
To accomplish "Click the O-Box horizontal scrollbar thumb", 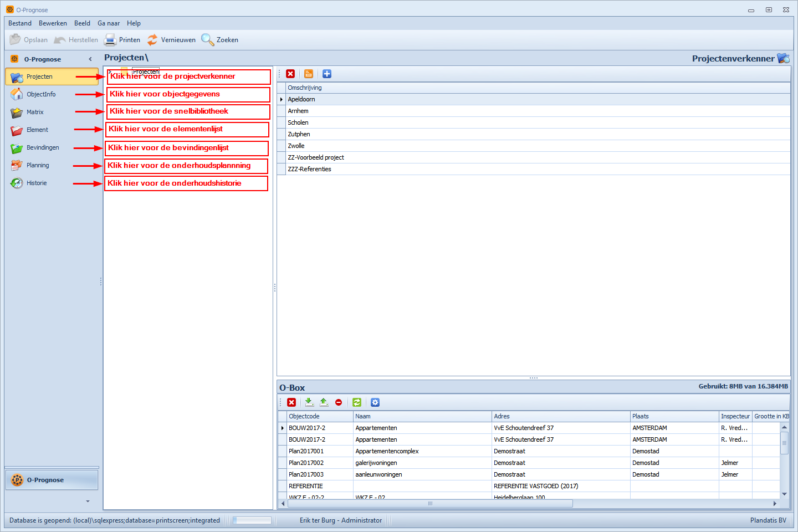I will [430, 504].
